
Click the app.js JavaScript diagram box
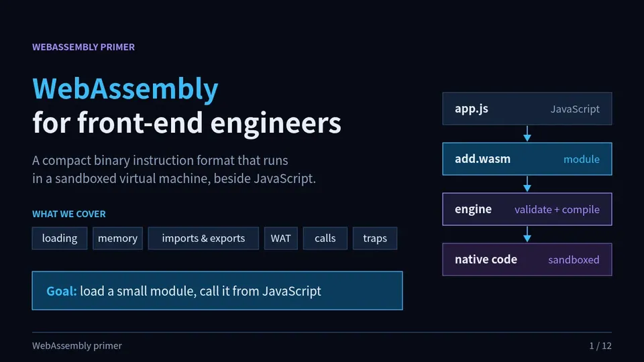pyautogui.click(x=527, y=109)
